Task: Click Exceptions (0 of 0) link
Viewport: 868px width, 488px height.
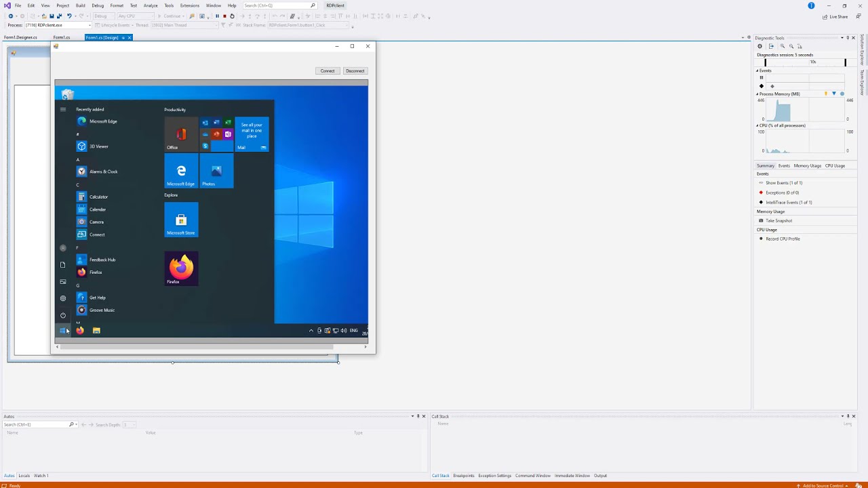Action: pos(783,192)
